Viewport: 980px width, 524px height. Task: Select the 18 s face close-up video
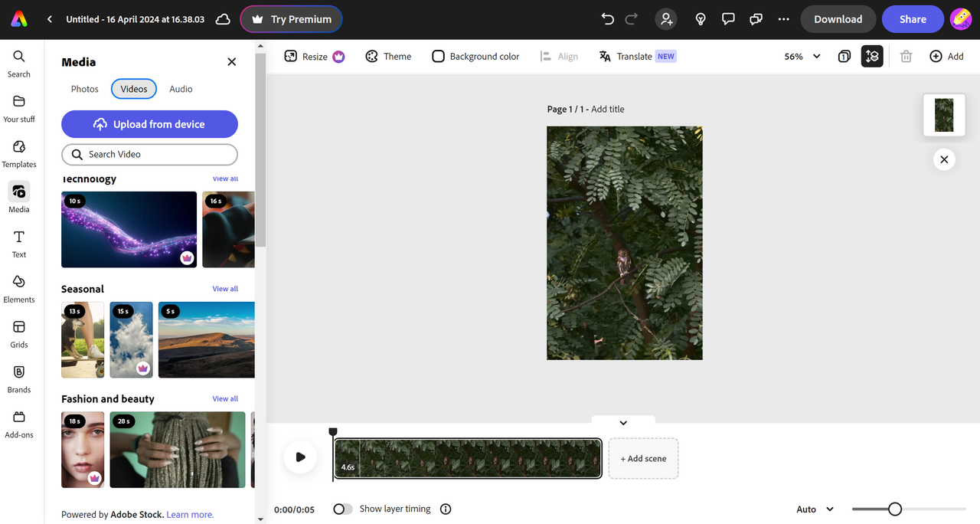click(x=83, y=450)
